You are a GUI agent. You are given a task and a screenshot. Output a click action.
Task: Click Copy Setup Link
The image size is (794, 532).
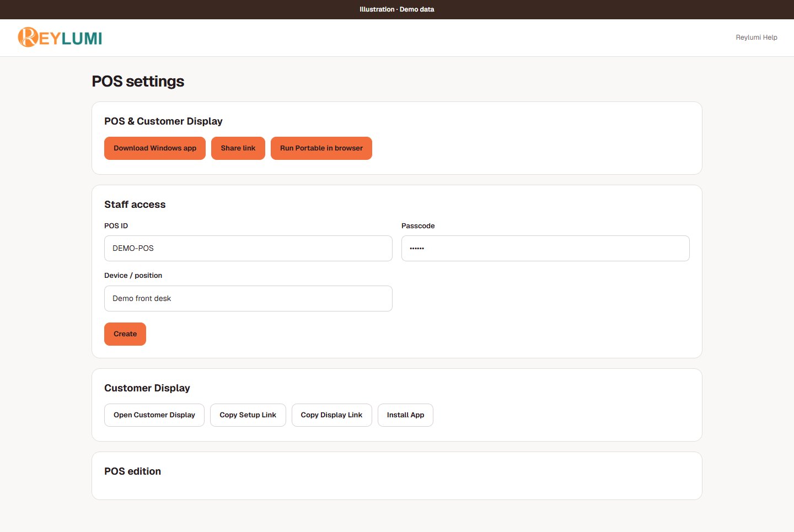point(248,415)
